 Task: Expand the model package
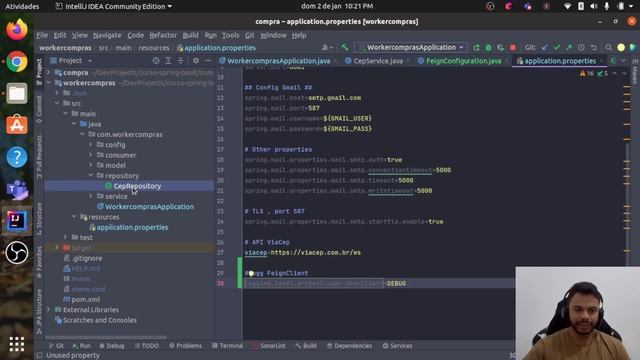(91, 165)
